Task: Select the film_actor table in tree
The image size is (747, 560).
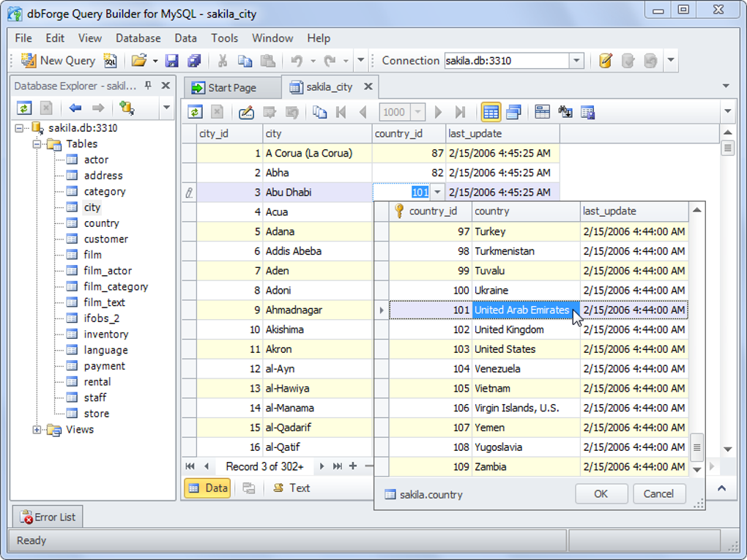Action: pyautogui.click(x=108, y=270)
